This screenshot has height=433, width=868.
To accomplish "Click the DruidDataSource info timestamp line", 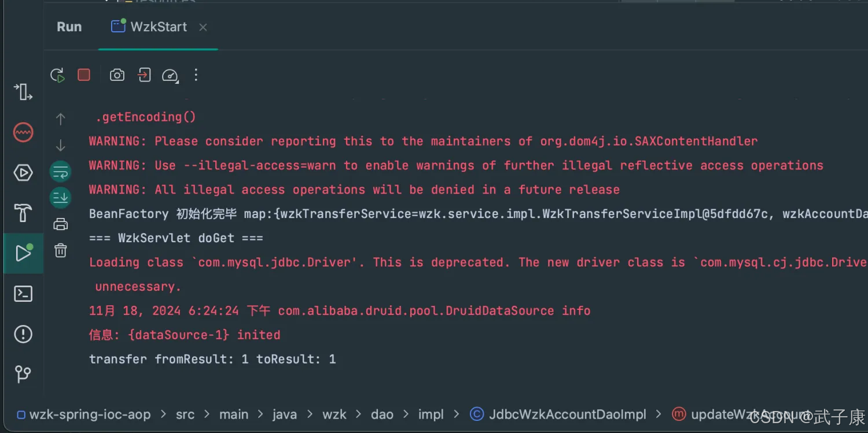I will [x=340, y=310].
